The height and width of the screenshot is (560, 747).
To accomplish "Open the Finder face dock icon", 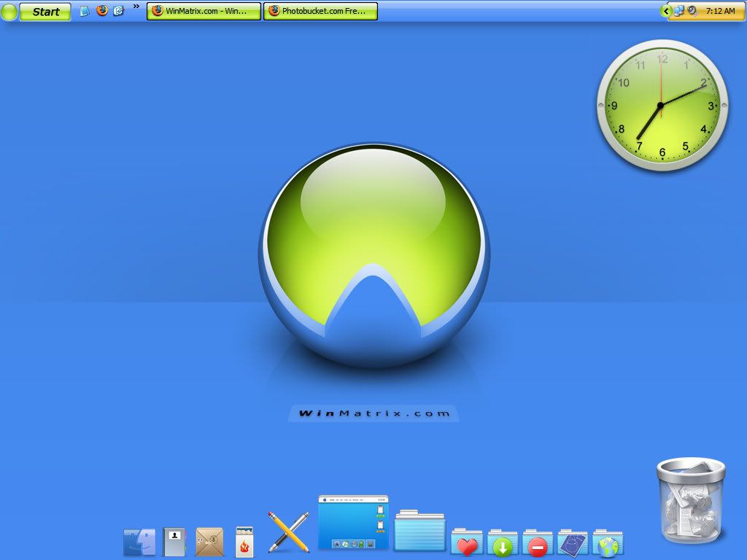I will (139, 542).
